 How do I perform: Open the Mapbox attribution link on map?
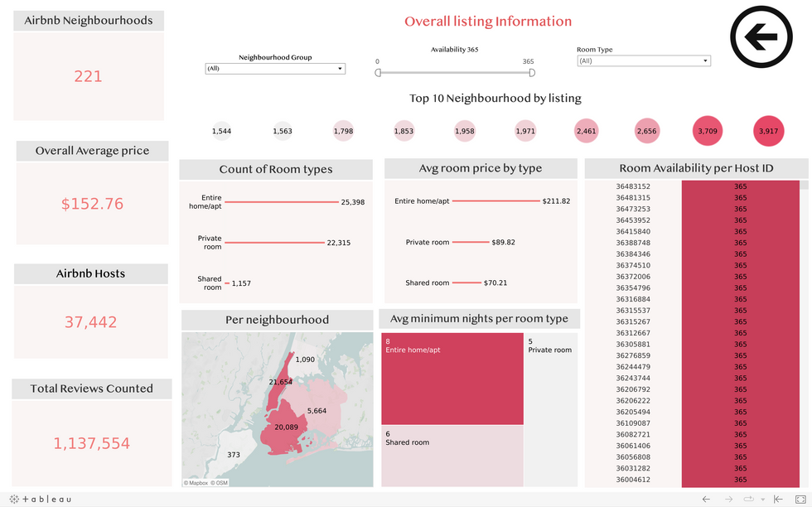[x=196, y=483]
